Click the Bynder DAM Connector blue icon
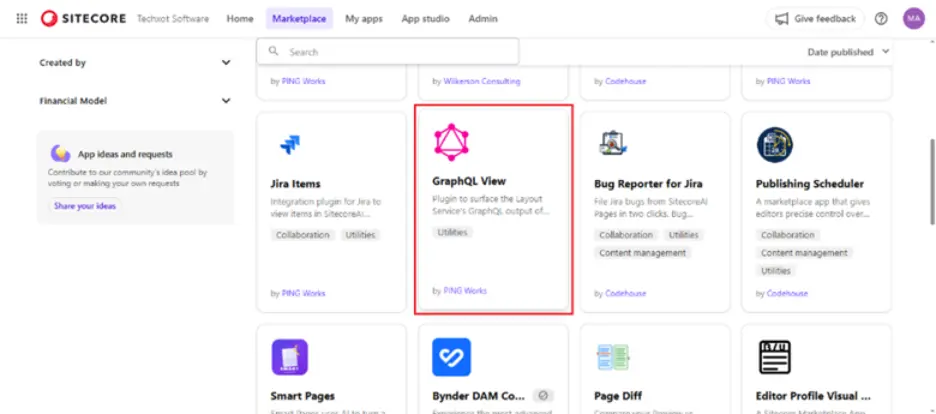 [x=451, y=357]
